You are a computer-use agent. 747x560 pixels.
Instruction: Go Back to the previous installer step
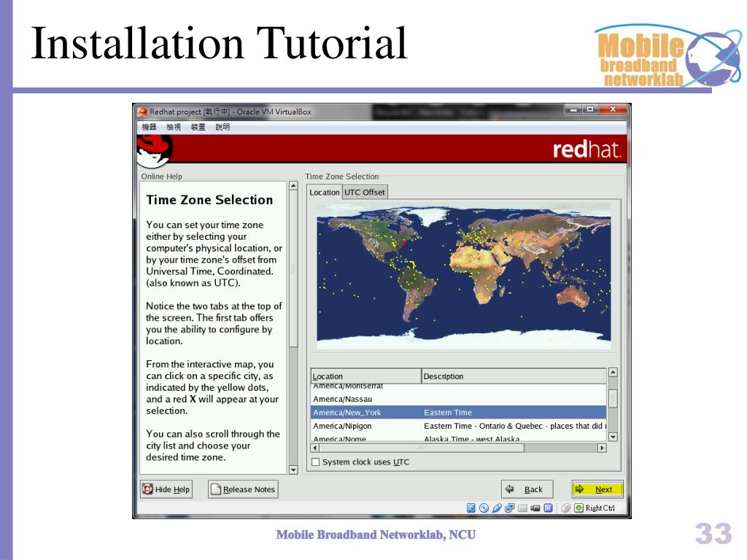(x=527, y=489)
